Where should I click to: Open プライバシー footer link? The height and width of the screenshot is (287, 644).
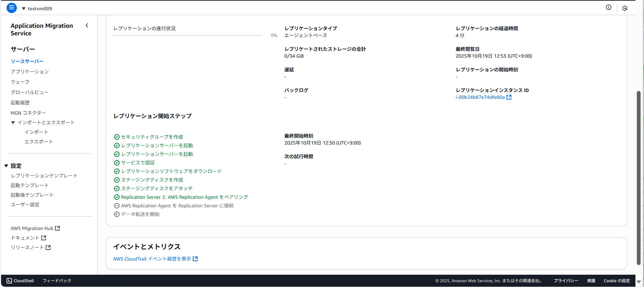pyautogui.click(x=566, y=281)
